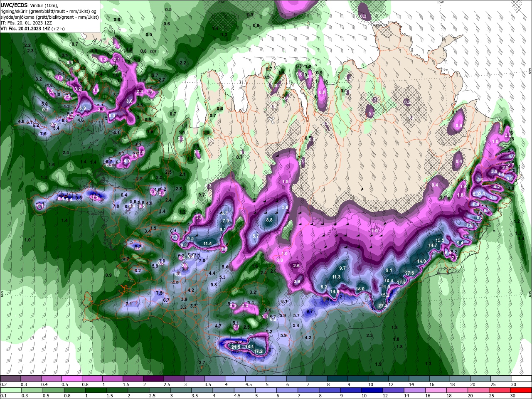
Task: Click the precipitation value 11.4
Action: point(207,244)
